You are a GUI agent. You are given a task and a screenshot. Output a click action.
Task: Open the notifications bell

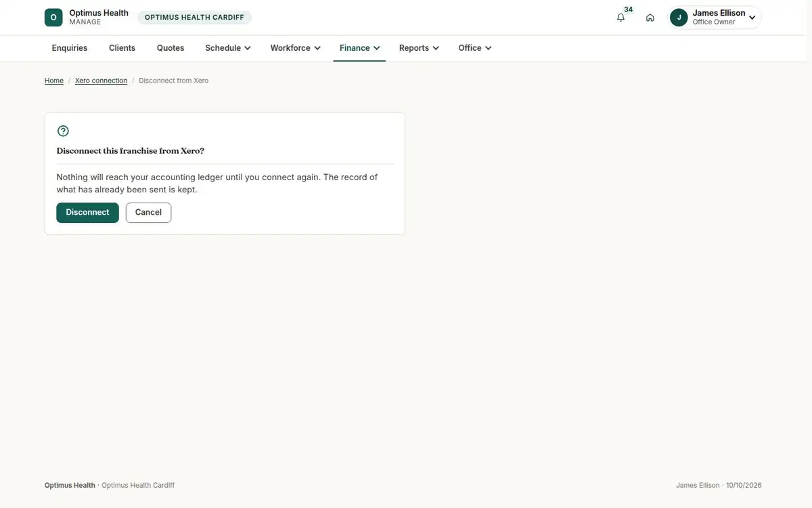(621, 18)
